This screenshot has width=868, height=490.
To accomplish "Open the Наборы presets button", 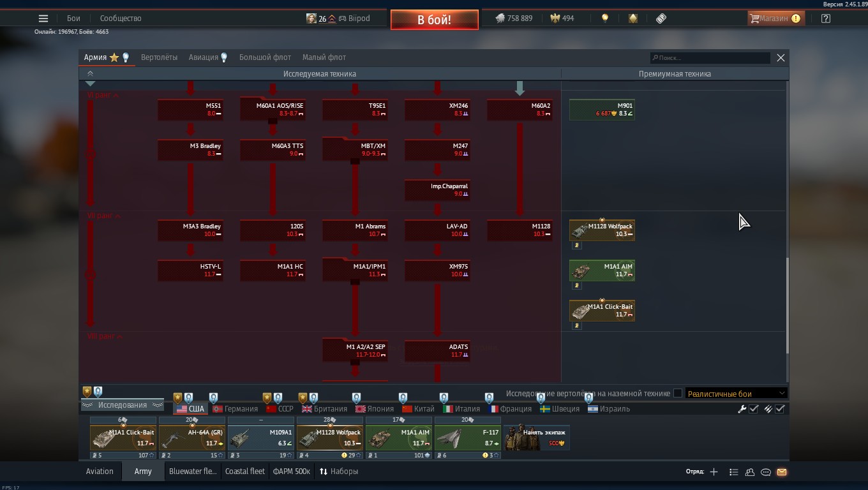I will tap(339, 471).
